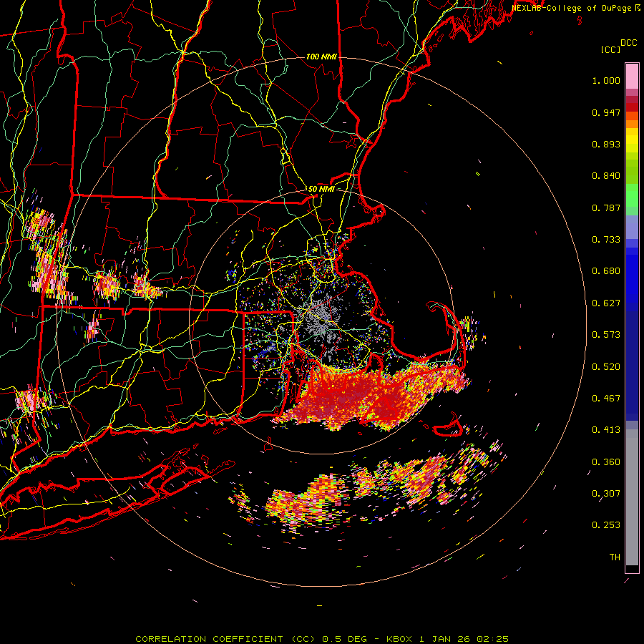Screen dimensions: 644x644
Task: Select the 0.360 scale value
Action: point(606,462)
